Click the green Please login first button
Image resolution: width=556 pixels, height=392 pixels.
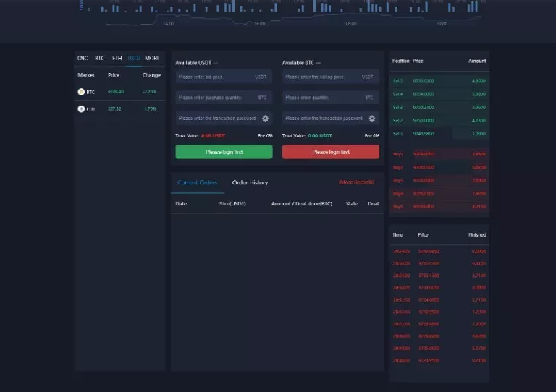pyautogui.click(x=224, y=152)
